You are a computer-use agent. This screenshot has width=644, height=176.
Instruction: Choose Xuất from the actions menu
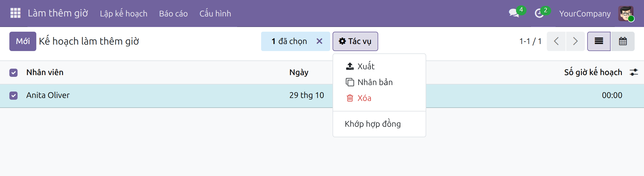pyautogui.click(x=379, y=66)
